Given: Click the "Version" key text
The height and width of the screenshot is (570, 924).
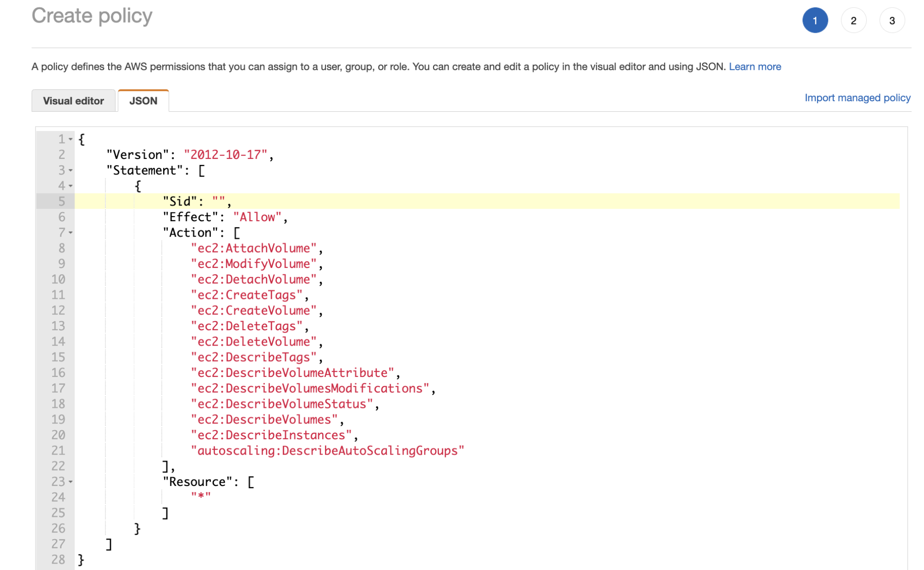Looking at the screenshot, I should pos(138,155).
